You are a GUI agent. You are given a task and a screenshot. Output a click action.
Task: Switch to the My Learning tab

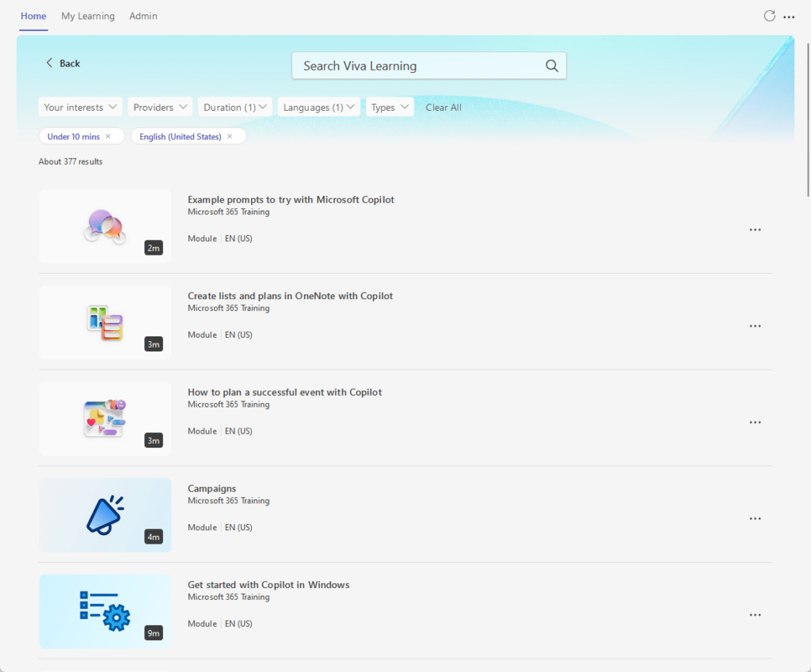[88, 16]
